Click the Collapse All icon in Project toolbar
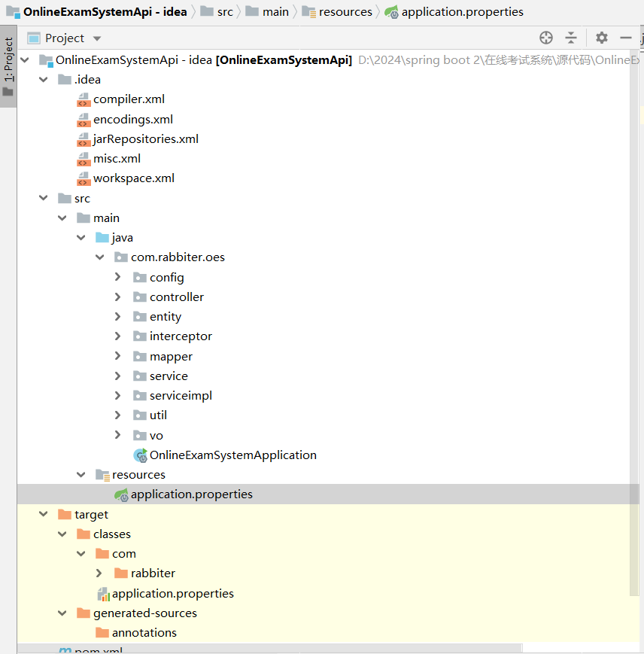The height and width of the screenshot is (654, 644). [x=571, y=38]
